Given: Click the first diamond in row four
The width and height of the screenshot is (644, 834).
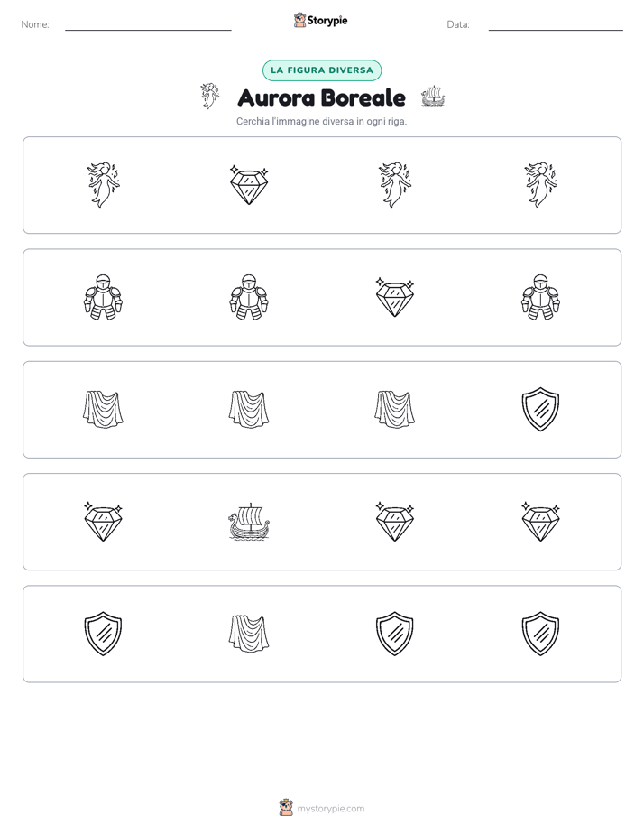Looking at the screenshot, I should click(x=103, y=522).
